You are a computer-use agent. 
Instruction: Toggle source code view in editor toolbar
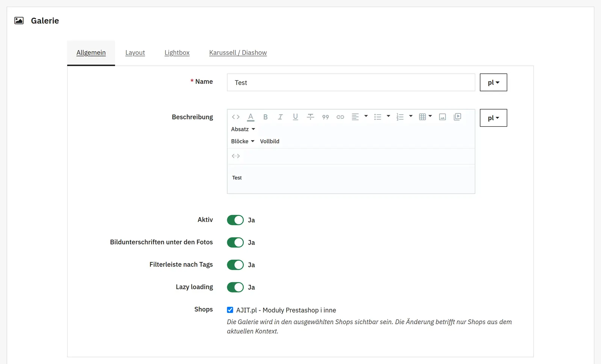pos(236,117)
